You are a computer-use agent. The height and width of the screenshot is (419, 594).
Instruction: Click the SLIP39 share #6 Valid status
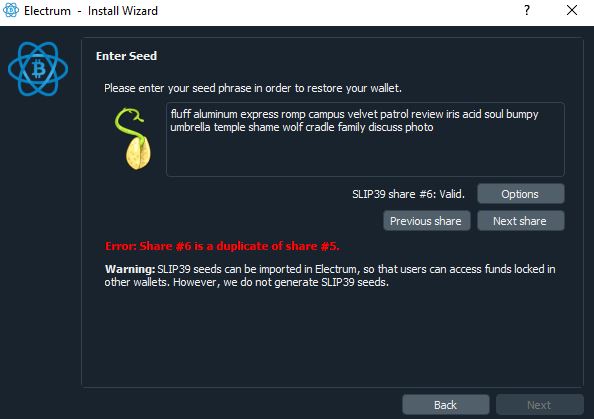point(408,194)
